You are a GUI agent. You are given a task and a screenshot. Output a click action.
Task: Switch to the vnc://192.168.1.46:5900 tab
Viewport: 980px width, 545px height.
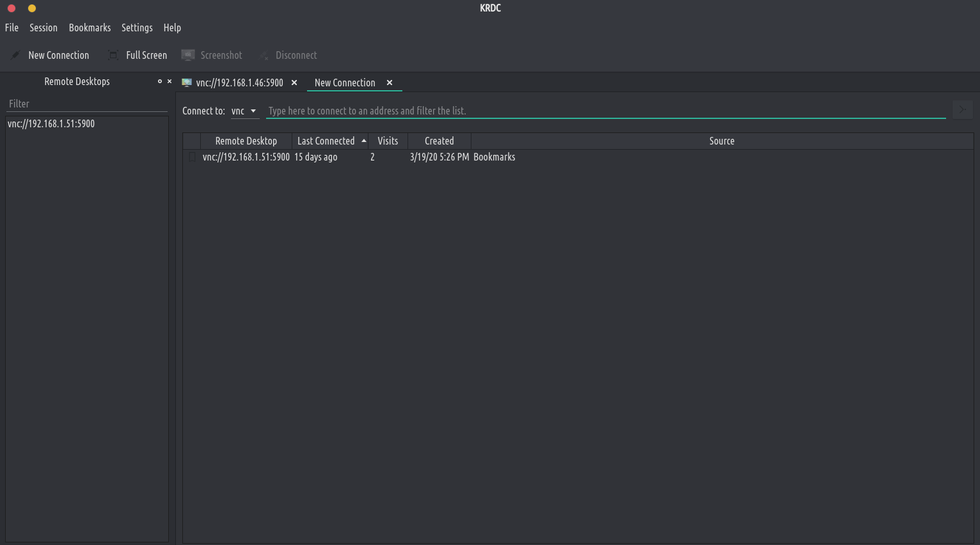click(x=239, y=83)
